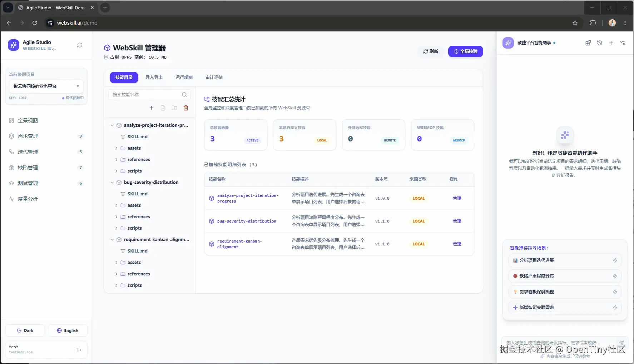Click the plus icon to add a skill
The height and width of the screenshot is (364, 634).
[152, 108]
